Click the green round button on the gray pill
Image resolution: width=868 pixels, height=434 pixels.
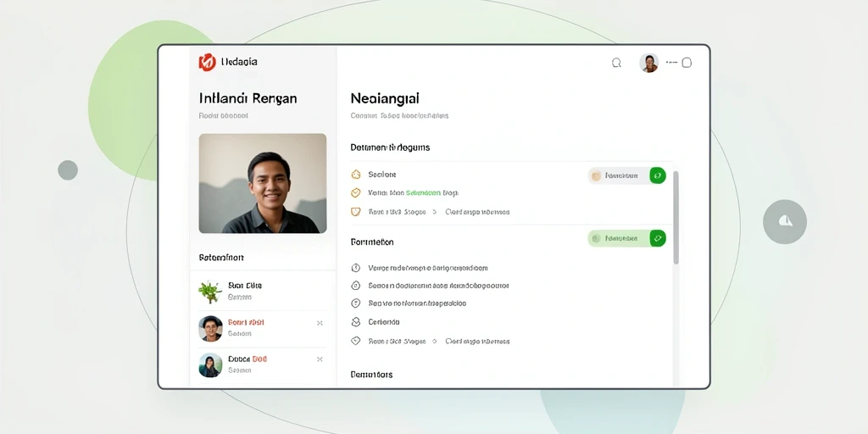(658, 175)
